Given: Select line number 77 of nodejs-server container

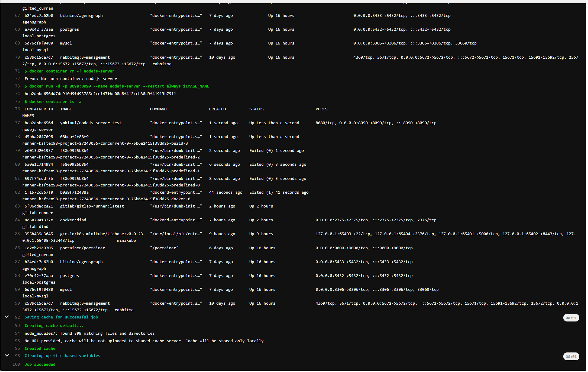Looking at the screenshot, I should pyautogui.click(x=17, y=123).
